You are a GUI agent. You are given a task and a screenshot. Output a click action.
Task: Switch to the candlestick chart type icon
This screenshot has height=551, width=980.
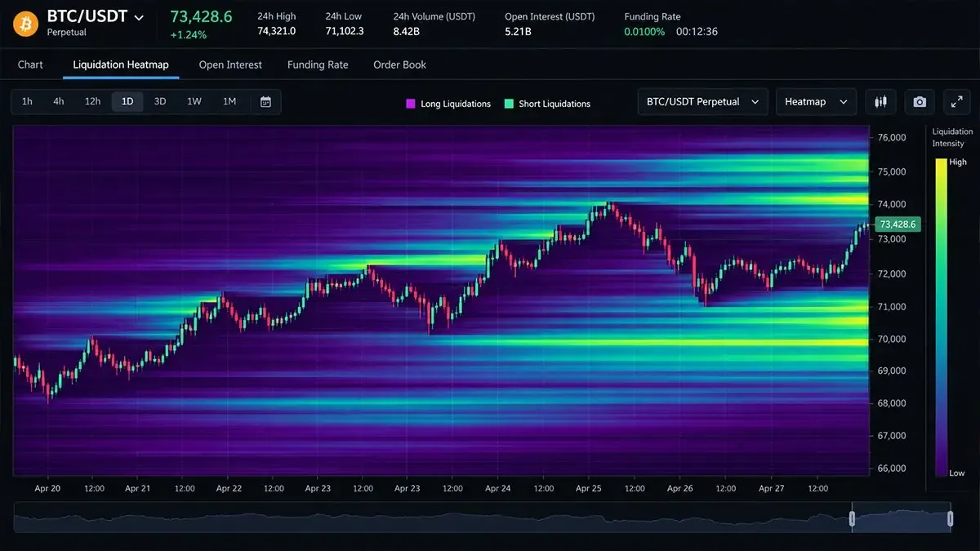[x=880, y=102]
